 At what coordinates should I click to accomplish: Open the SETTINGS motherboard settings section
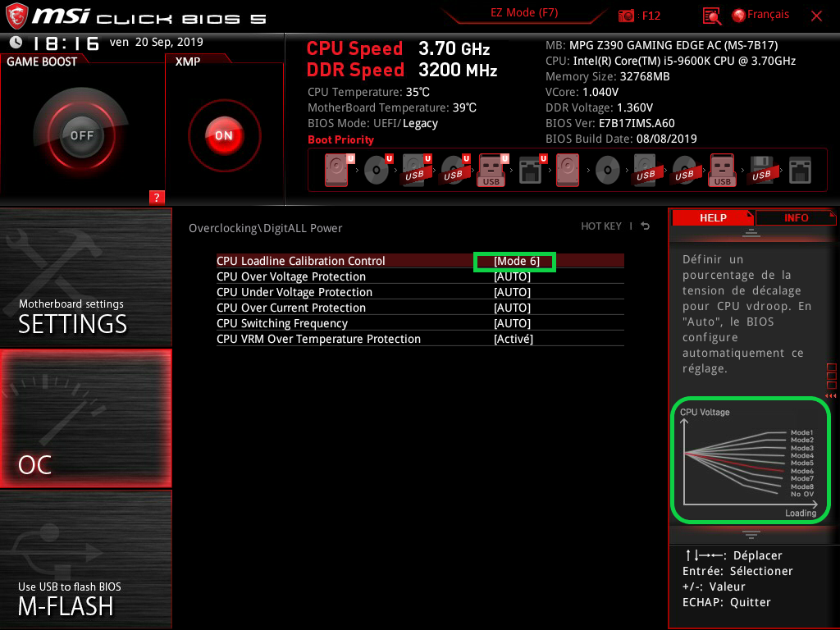[x=85, y=277]
